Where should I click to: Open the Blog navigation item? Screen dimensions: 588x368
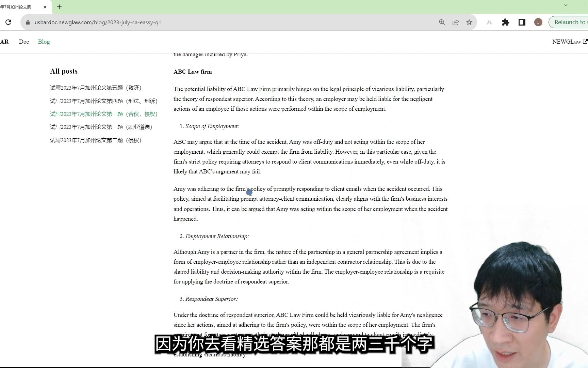[x=44, y=42]
